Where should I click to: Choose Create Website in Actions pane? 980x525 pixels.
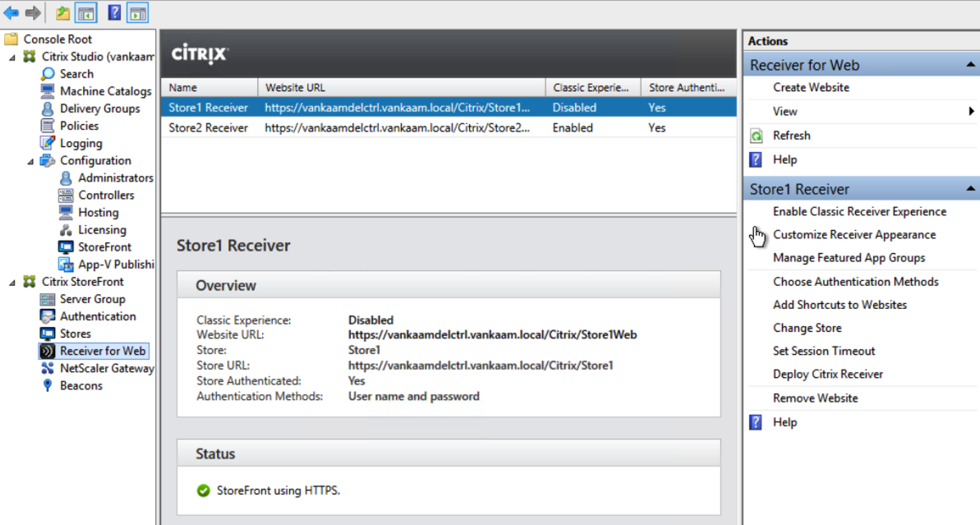pos(811,87)
